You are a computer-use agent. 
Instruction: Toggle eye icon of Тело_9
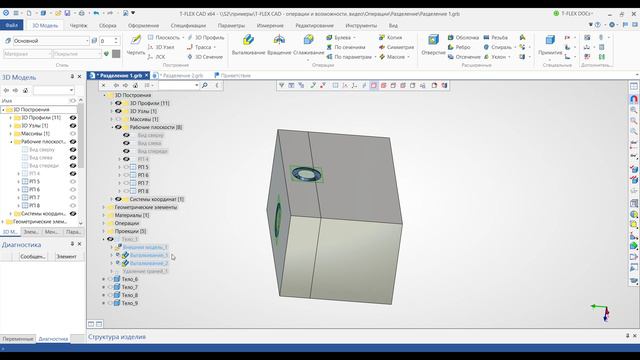click(x=110, y=303)
